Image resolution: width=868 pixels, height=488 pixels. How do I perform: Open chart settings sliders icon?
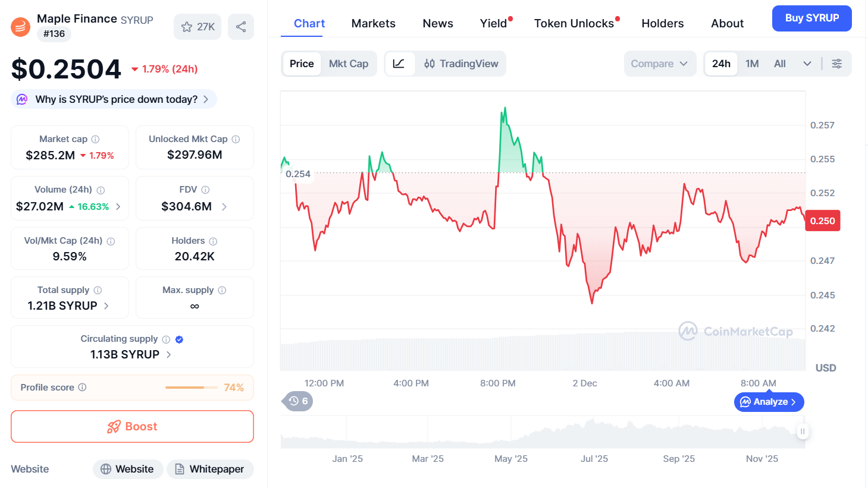tap(836, 64)
